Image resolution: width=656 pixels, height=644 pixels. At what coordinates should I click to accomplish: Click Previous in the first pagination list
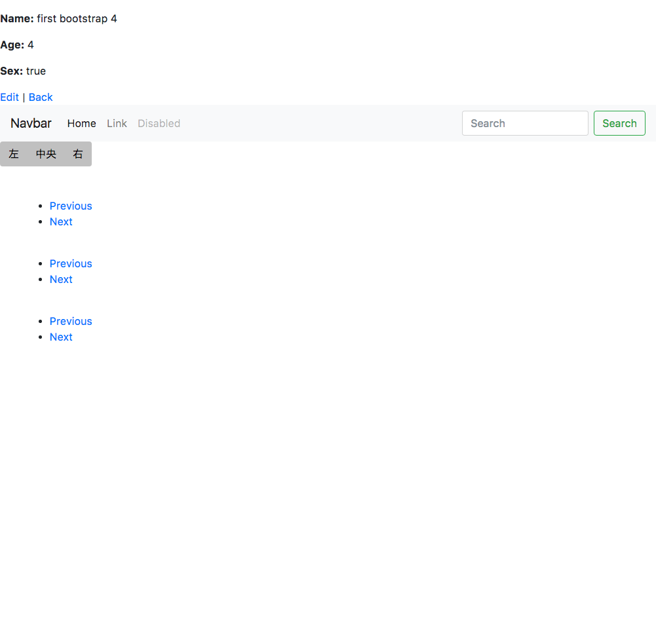coord(71,206)
